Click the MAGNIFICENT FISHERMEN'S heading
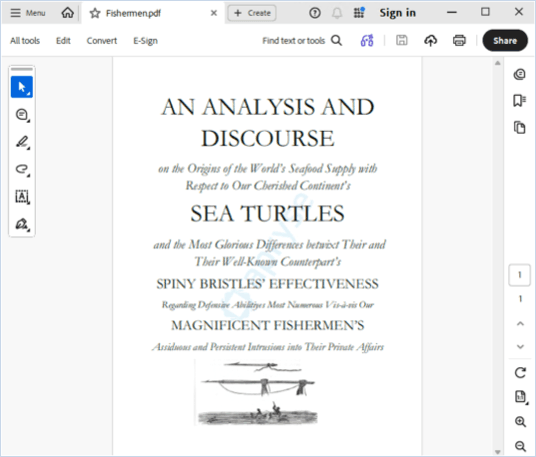Screen dimensions: 536x457 pyautogui.click(x=268, y=325)
